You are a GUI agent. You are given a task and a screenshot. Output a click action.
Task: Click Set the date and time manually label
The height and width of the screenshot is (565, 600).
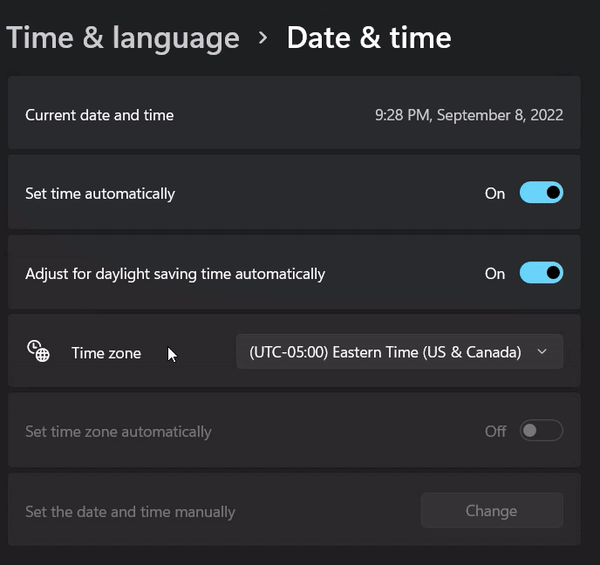tap(130, 512)
